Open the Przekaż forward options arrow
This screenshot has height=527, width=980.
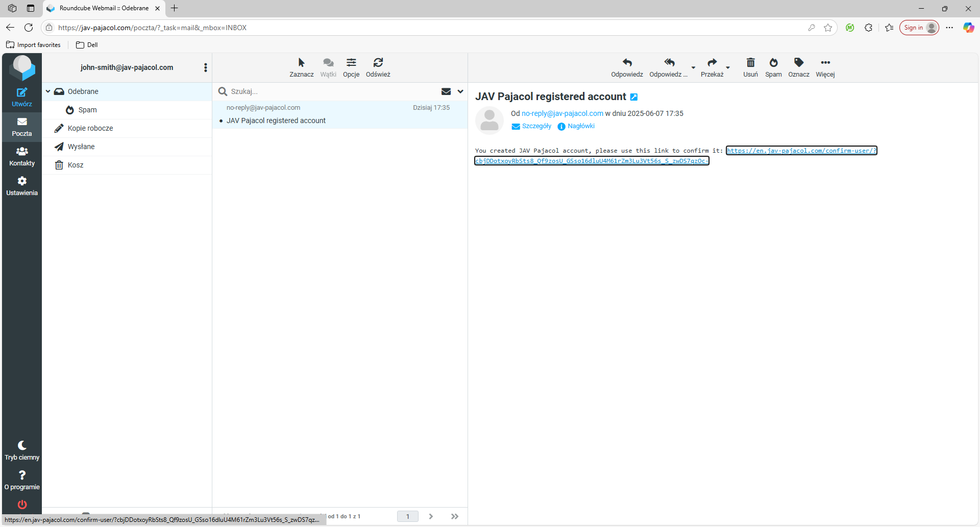(x=728, y=67)
